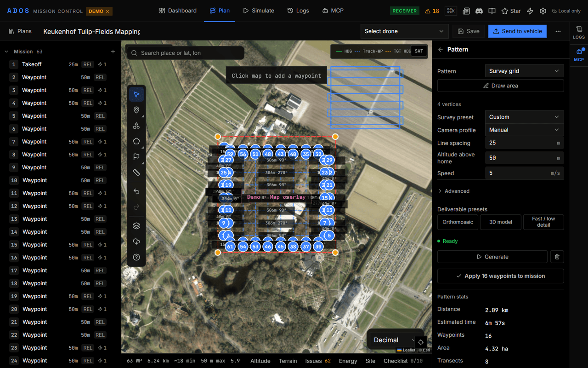The height and width of the screenshot is (368, 588).
Task: Collapse the Mission list chevron
Action: [x=6, y=52]
